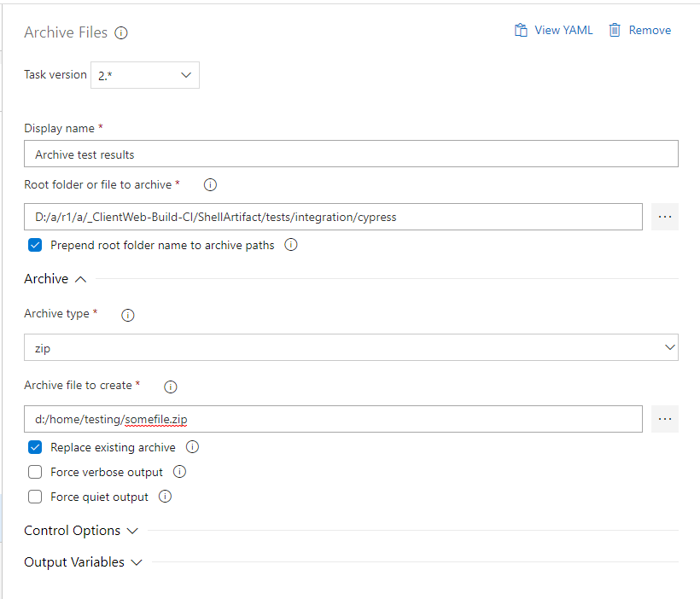700x599 pixels.
Task: Click info icon for Replace existing archive
Action: click(192, 447)
